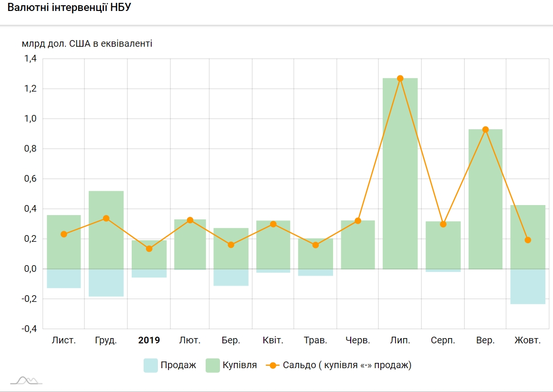
Task: Click the chart title Валютні інтервенції НБУ
Action: [69, 9]
